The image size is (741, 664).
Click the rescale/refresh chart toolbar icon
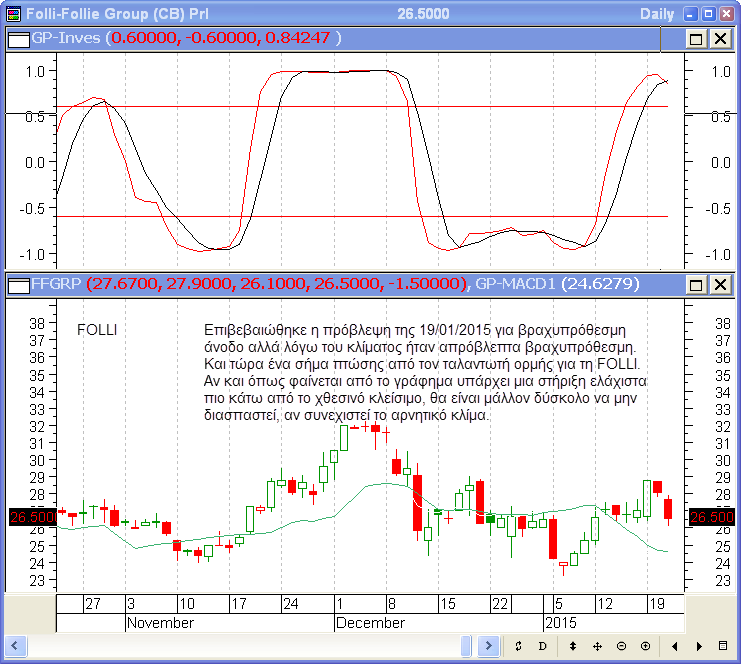[x=518, y=646]
